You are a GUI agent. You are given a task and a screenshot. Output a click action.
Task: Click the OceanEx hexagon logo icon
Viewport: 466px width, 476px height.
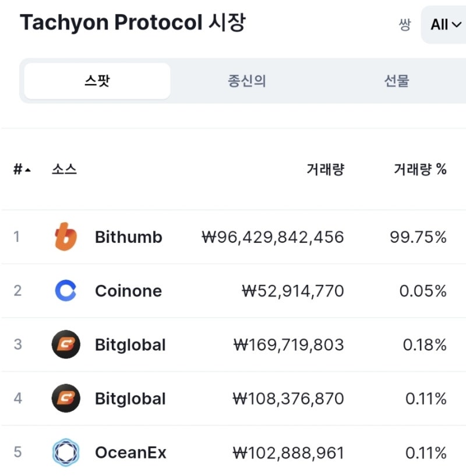(x=66, y=452)
